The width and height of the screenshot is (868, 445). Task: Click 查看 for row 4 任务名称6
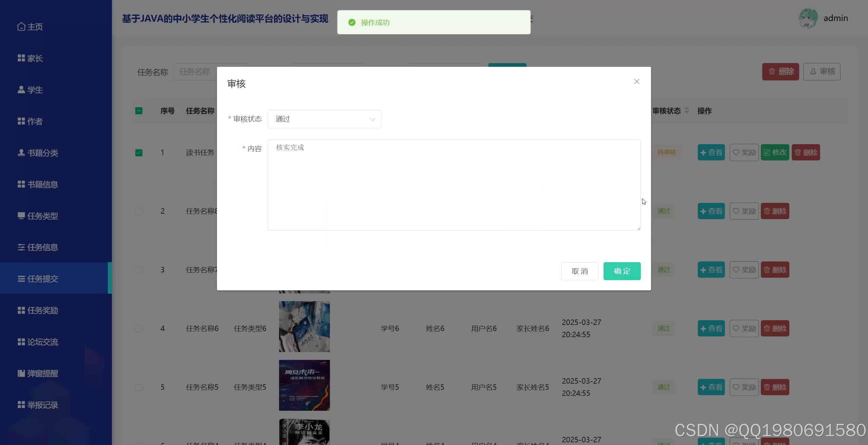[x=711, y=329]
